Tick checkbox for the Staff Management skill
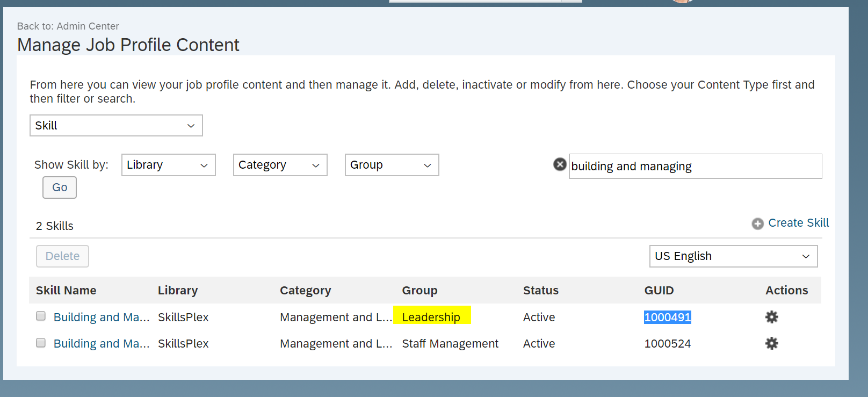868x397 pixels. click(41, 343)
